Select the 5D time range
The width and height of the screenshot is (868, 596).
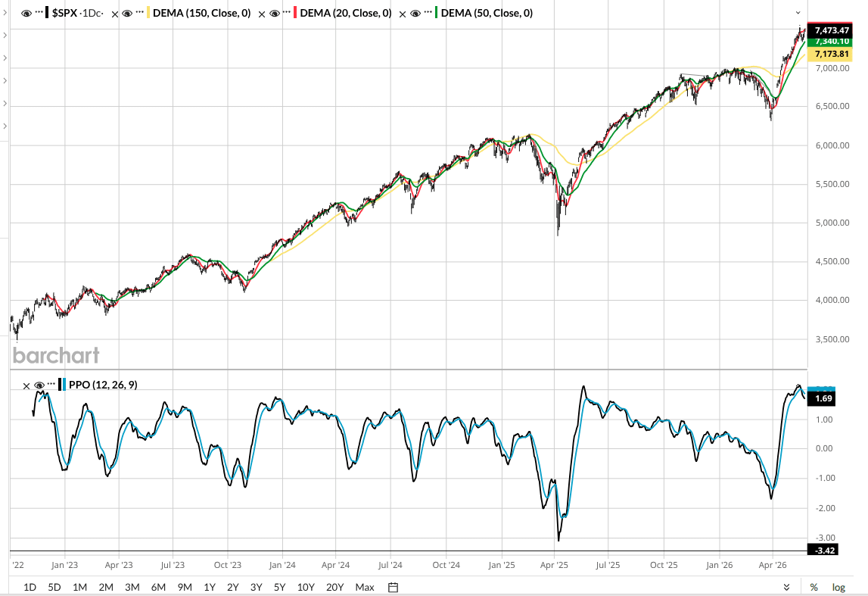point(54,587)
